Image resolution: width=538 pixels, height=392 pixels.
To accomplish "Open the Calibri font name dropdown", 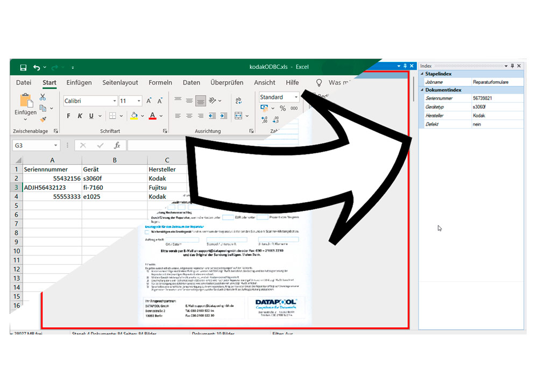I will (115, 101).
